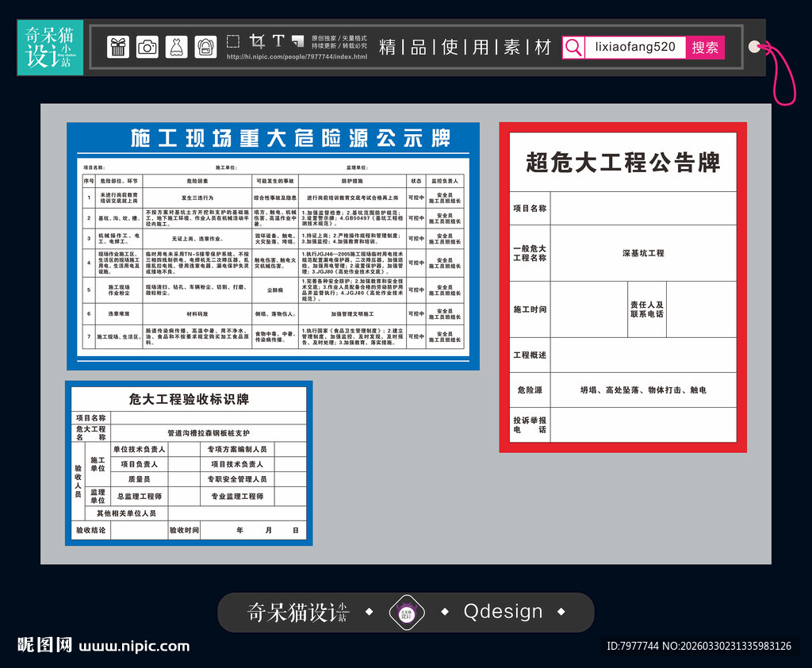Select the backpack icon
812x668 pixels.
[x=207, y=46]
